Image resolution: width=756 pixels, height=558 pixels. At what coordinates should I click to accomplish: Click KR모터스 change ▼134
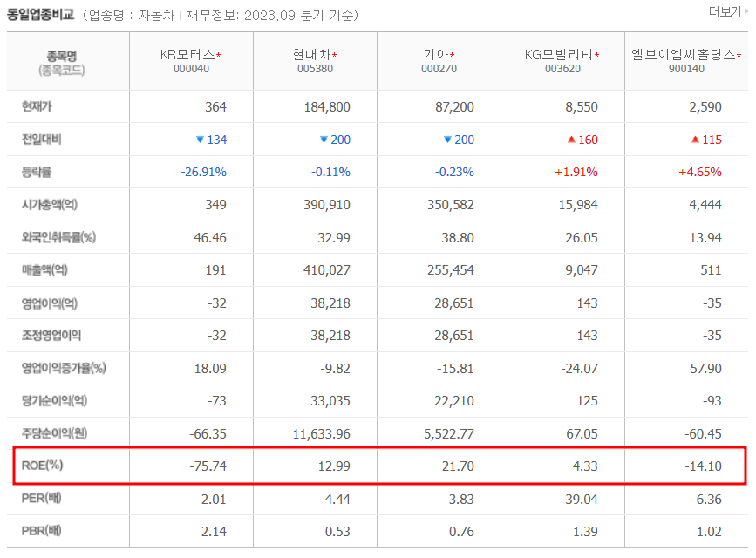coord(212,139)
